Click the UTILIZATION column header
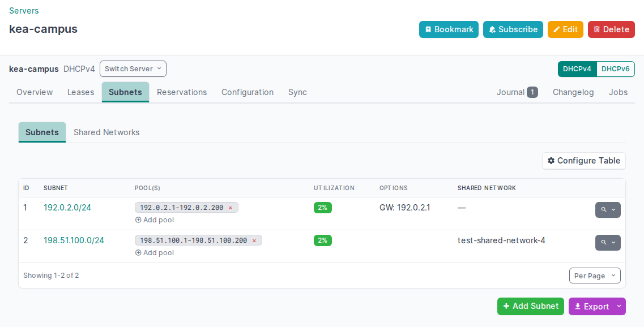644x327 pixels. (334, 188)
